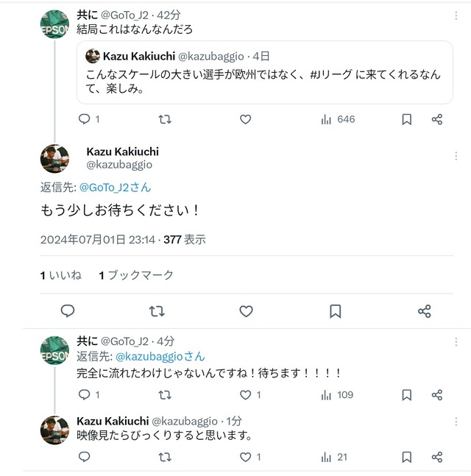This screenshot has width=471, height=476.
Task: Retweet the 結局これはなんなんだろ tweet
Action: (165, 119)
